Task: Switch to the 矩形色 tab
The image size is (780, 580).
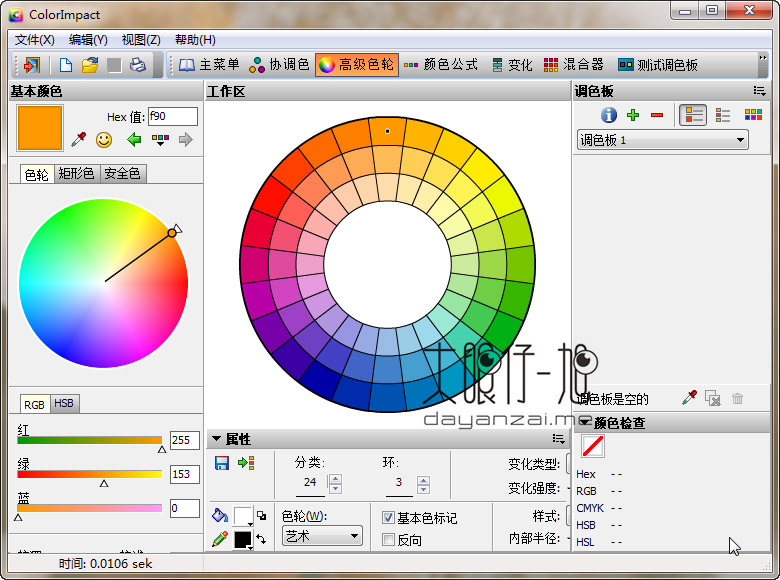Action: tap(77, 173)
